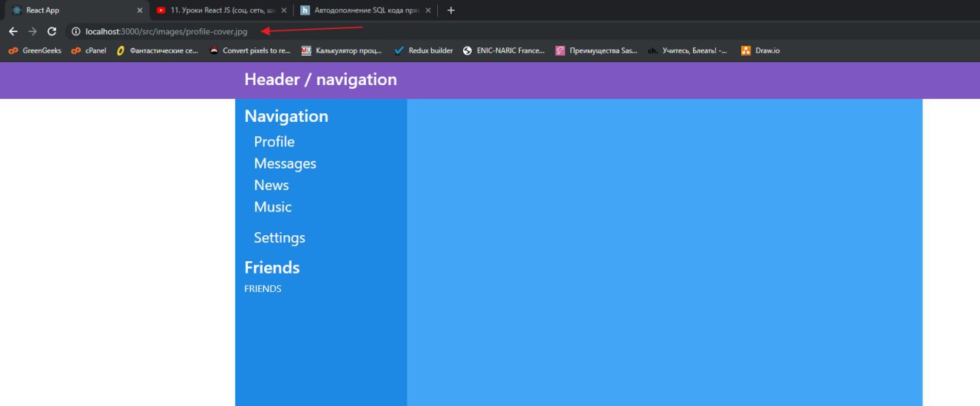The image size is (980, 406).
Task: Click the Navigation heading in the sidebar
Action: pos(286,116)
